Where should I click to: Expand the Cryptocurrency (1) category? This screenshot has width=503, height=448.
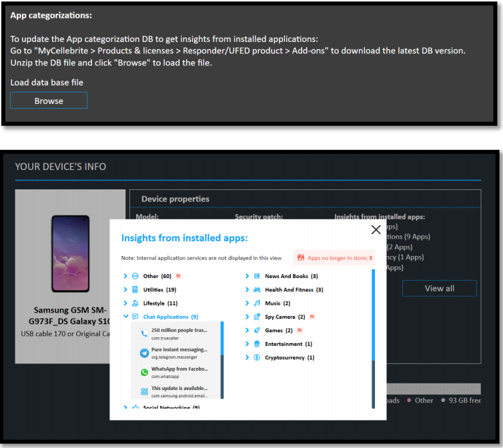point(247,357)
